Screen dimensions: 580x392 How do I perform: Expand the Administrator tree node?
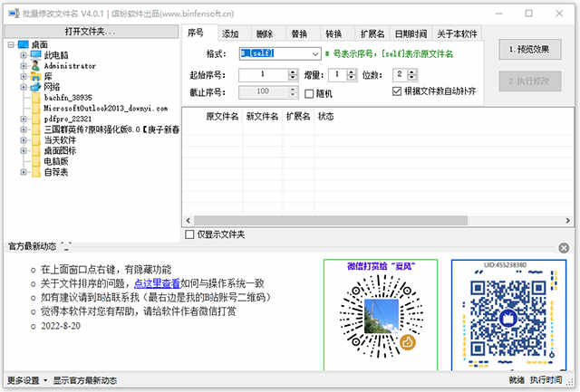pos(24,66)
